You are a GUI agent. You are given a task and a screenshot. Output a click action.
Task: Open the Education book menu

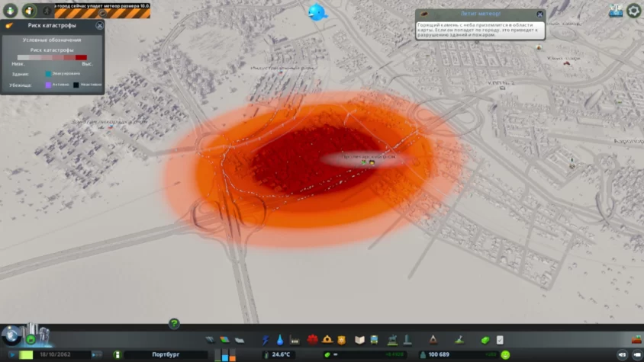359,340
